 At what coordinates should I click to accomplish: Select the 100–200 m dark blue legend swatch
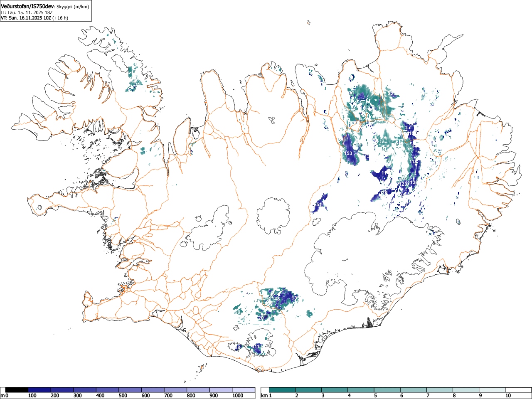click(39, 390)
